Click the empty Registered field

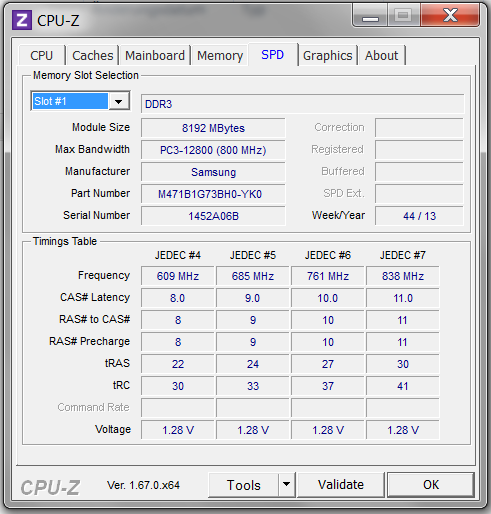click(419, 150)
